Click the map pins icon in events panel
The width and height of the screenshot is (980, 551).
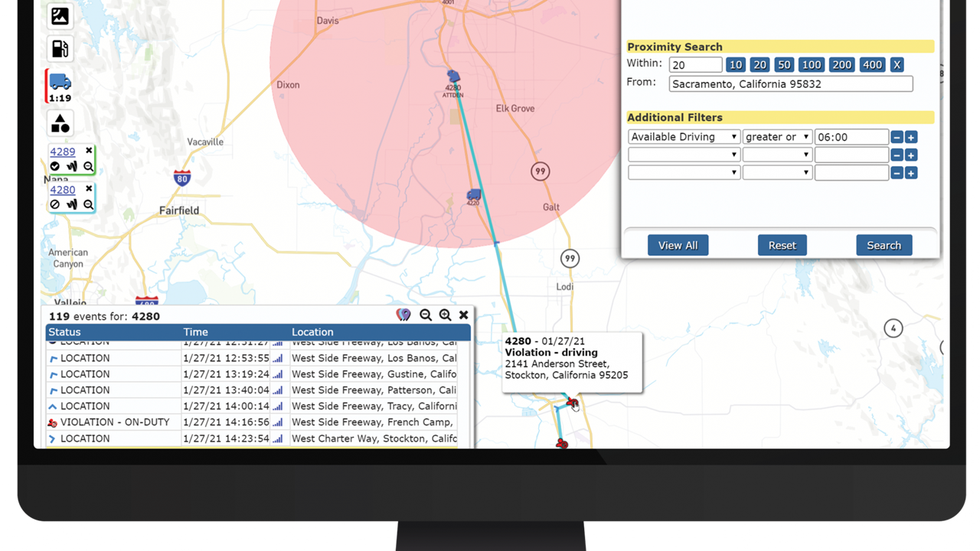403,315
